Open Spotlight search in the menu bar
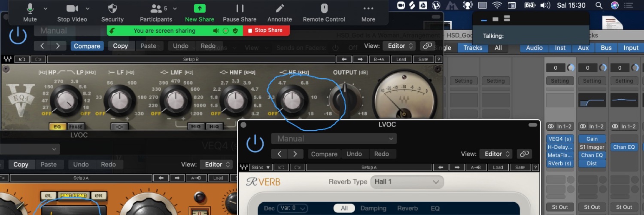This screenshot has height=215, width=644. 599,5
